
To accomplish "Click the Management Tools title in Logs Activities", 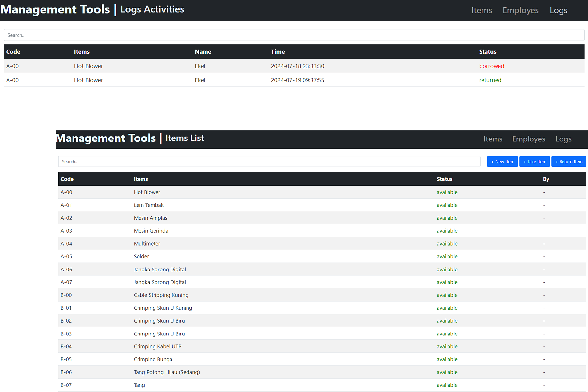I will pos(55,9).
